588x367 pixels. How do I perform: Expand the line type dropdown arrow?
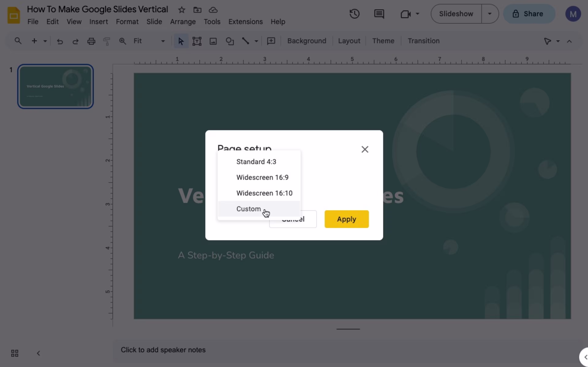tap(256, 41)
